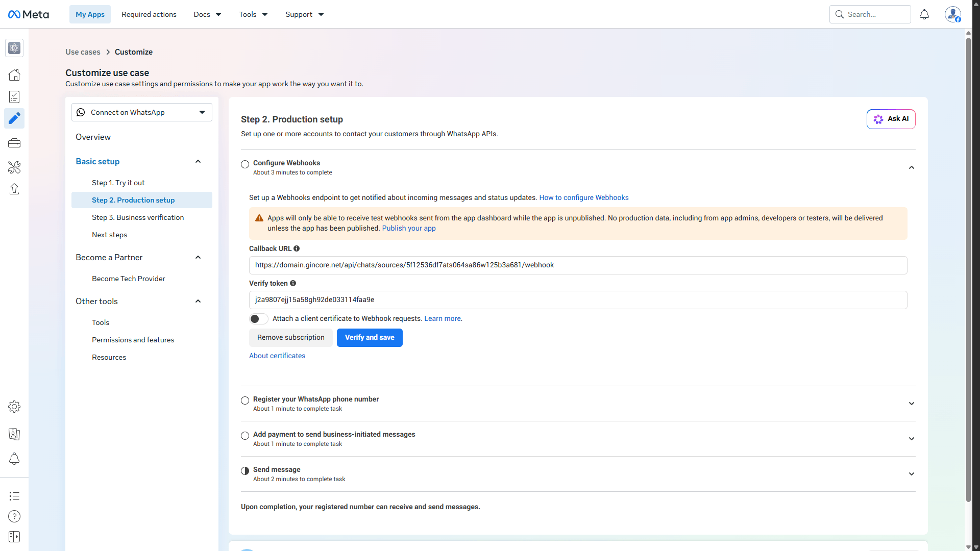Expand Register your WhatsApp phone number
Screen dimensions: 980x551
pos(912,404)
